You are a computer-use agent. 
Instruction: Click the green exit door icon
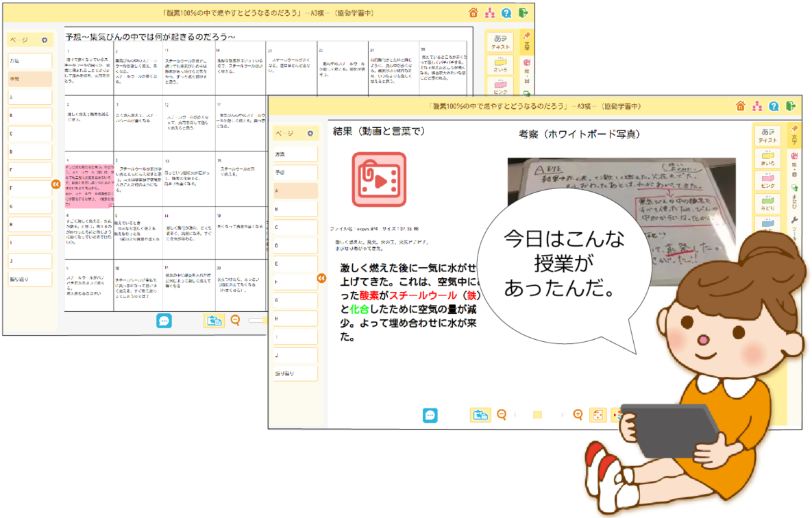coord(790,106)
